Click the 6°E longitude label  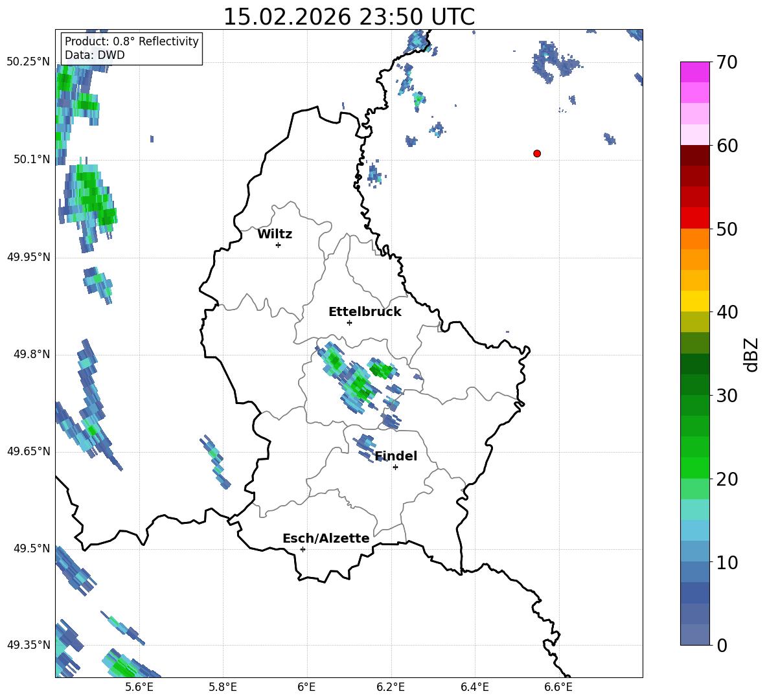pos(306,687)
